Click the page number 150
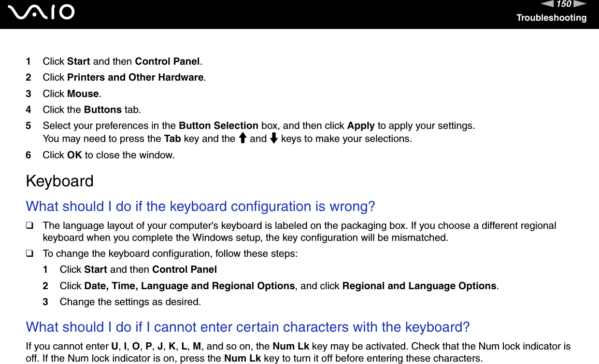The height and width of the screenshot is (364, 599). 564,4
